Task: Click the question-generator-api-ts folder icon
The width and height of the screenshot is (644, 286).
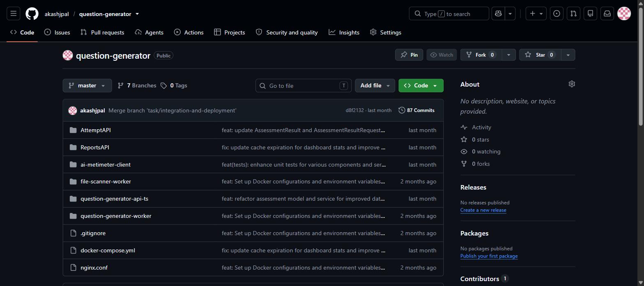Action: click(x=73, y=199)
